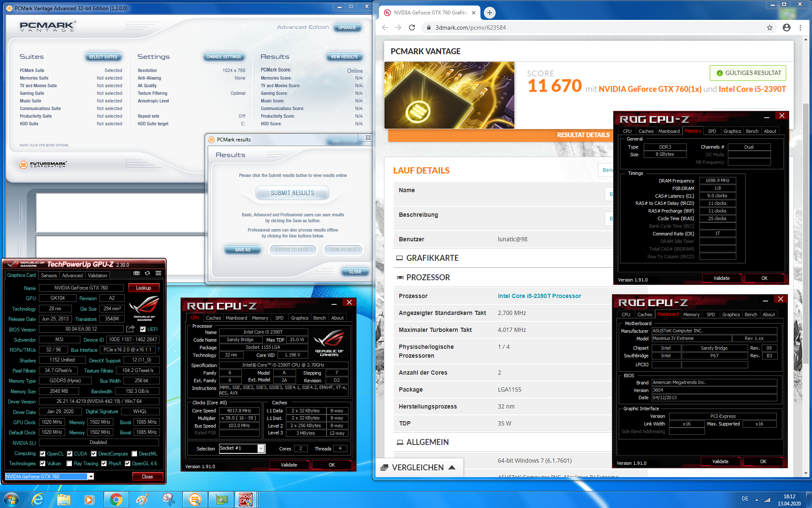Toggle the Vulkan checkbox

[42, 464]
